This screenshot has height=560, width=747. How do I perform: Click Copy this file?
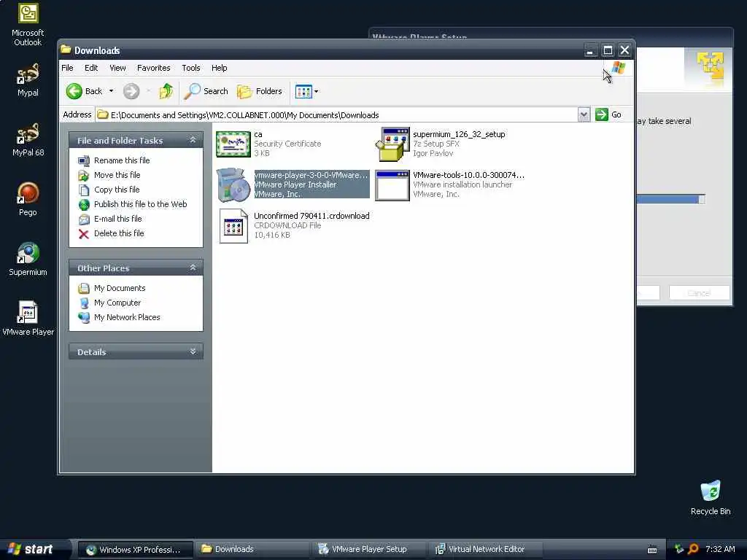[x=117, y=190]
